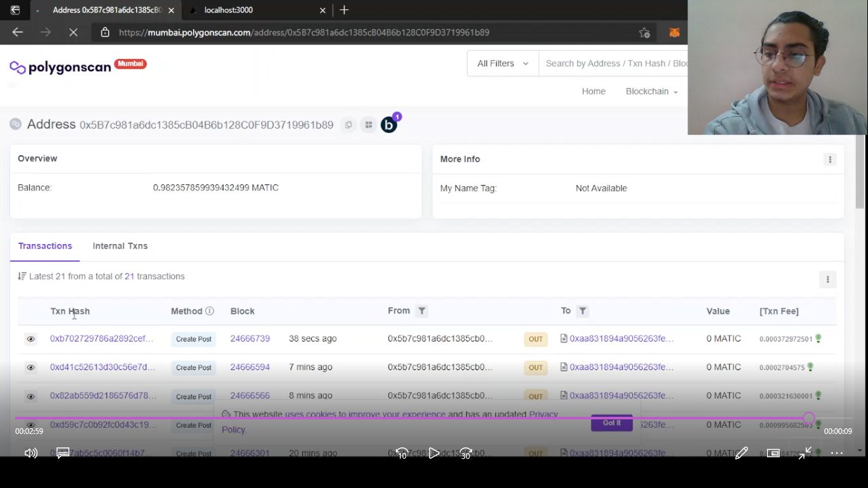This screenshot has height=488, width=868.
Task: Open block 24666566
Action: click(250, 395)
